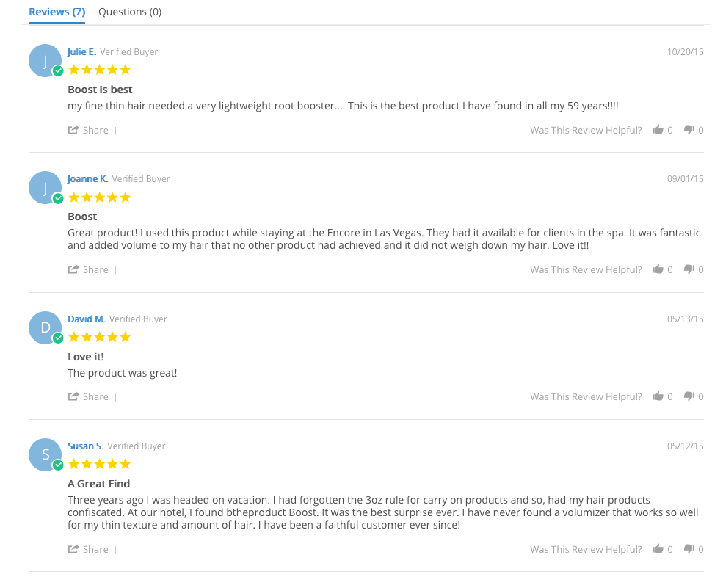The width and height of the screenshot is (723, 588).
Task: Downvote Julie E.'s review with thumbs down
Action: [x=689, y=130]
